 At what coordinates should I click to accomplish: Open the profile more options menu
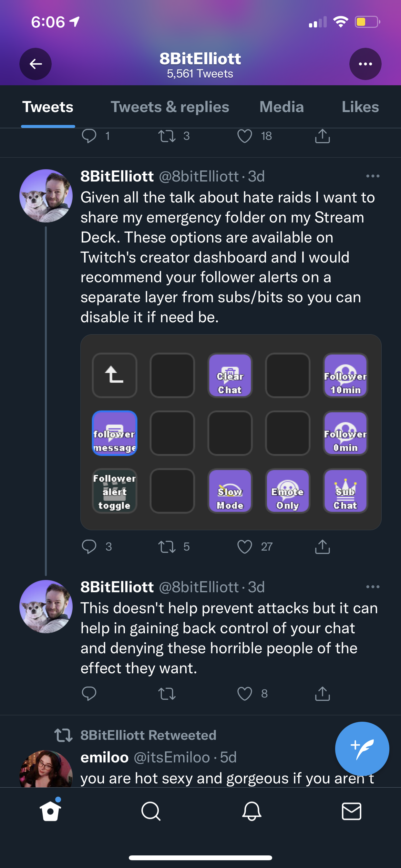[365, 64]
